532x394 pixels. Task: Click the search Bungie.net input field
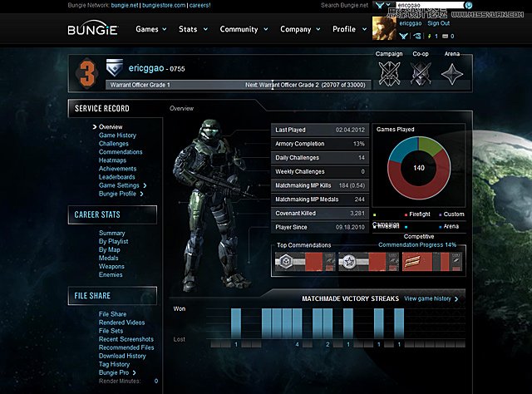[430, 5]
